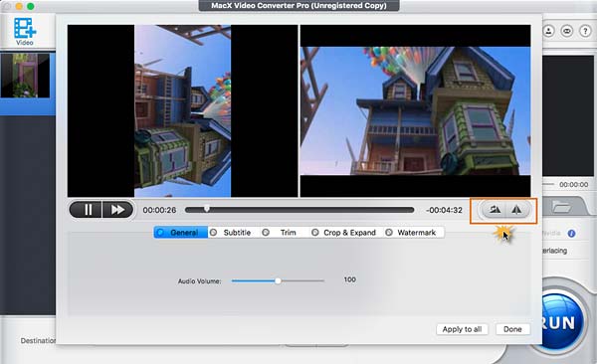Open the email icon in toolbar
The width and height of the screenshot is (597, 364).
[567, 31]
